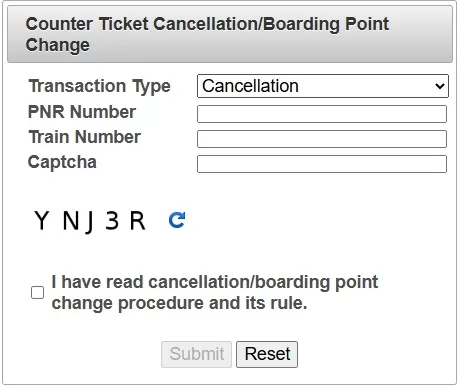The width and height of the screenshot is (458, 386).
Task: Click the letter Y in the captcha
Action: [x=42, y=220]
